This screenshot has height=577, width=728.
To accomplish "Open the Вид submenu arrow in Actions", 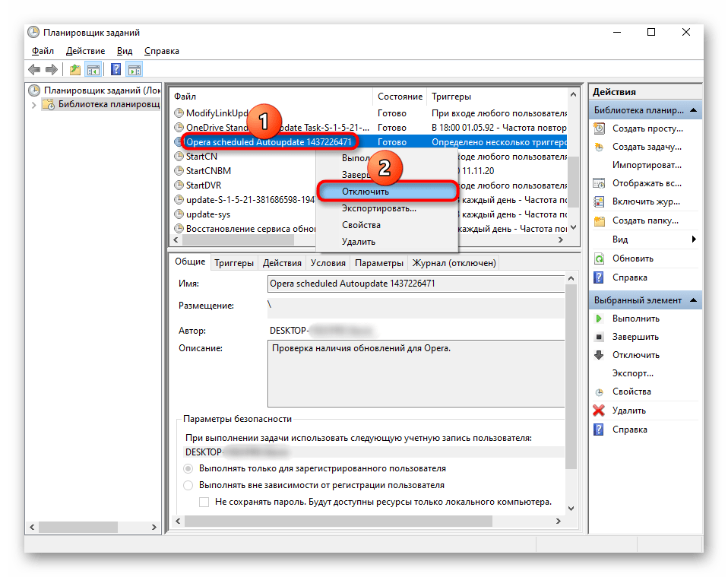I will [x=694, y=239].
